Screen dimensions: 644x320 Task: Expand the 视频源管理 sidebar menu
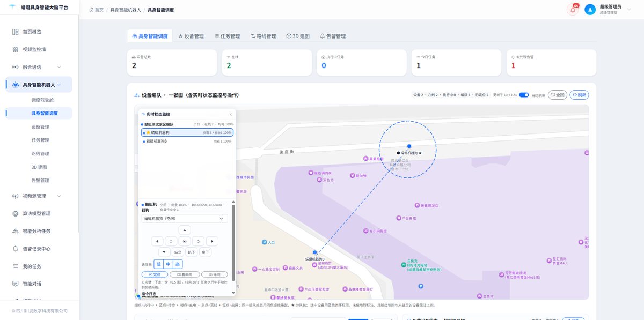(x=39, y=196)
